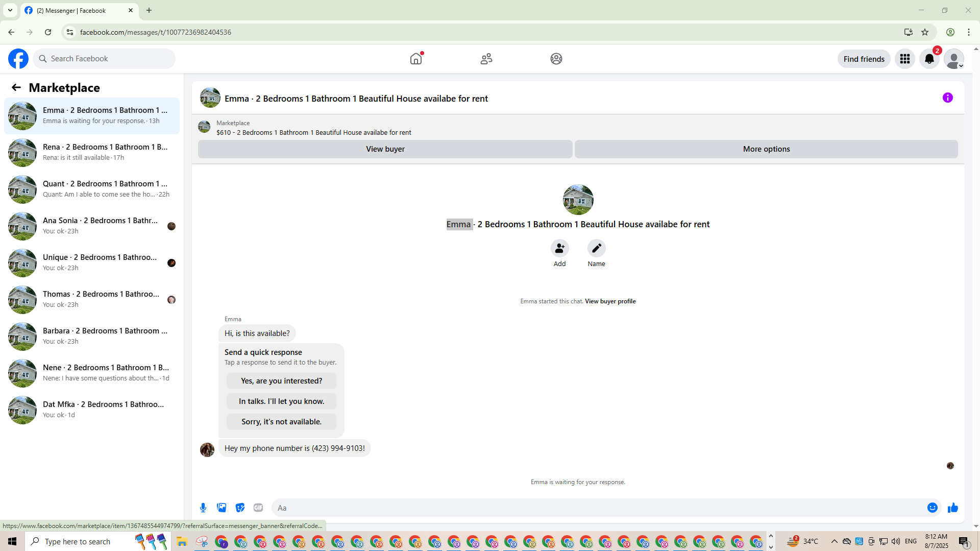Image resolution: width=980 pixels, height=551 pixels.
Task: Open the Unique conversation
Action: (x=92, y=263)
